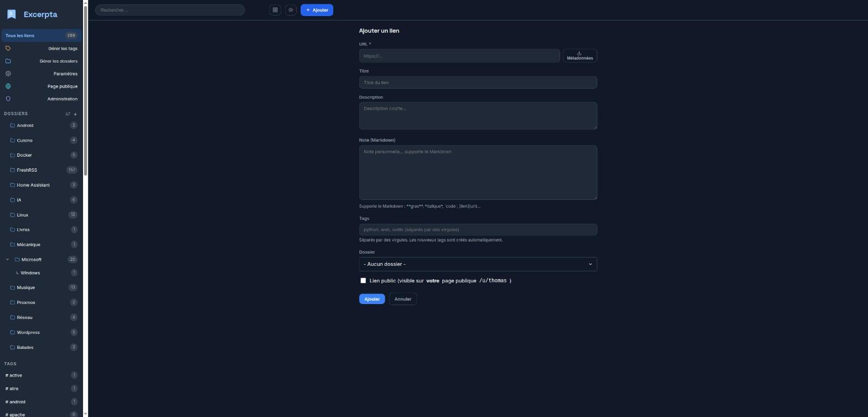Focus the URL input field
Image resolution: width=868 pixels, height=417 pixels.
tap(459, 56)
